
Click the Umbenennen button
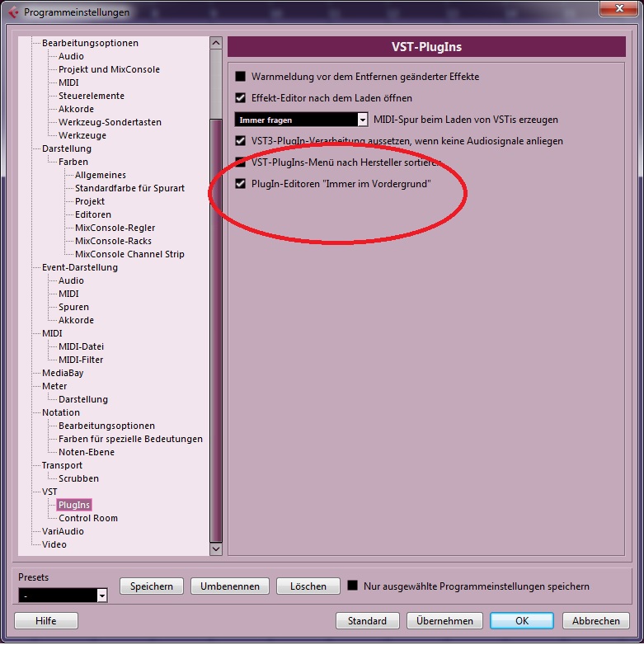[230, 586]
